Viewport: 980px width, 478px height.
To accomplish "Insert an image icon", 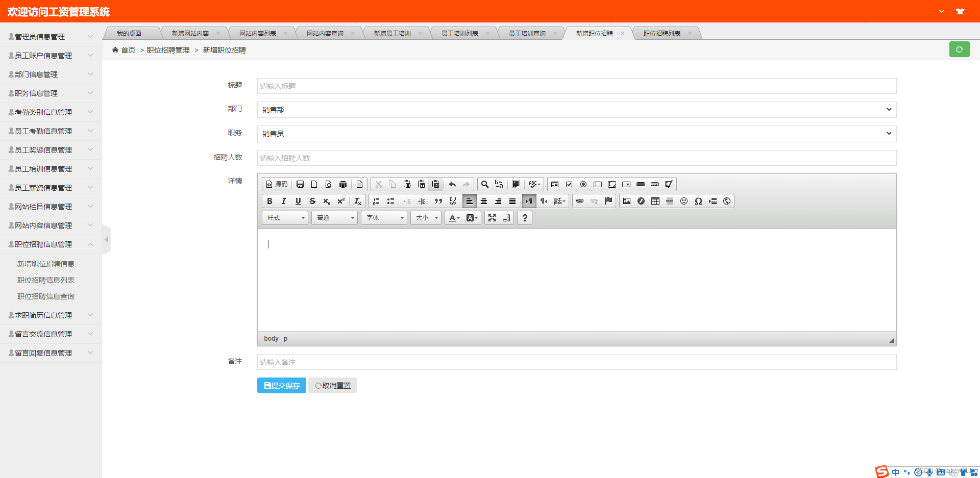I will pyautogui.click(x=627, y=201).
